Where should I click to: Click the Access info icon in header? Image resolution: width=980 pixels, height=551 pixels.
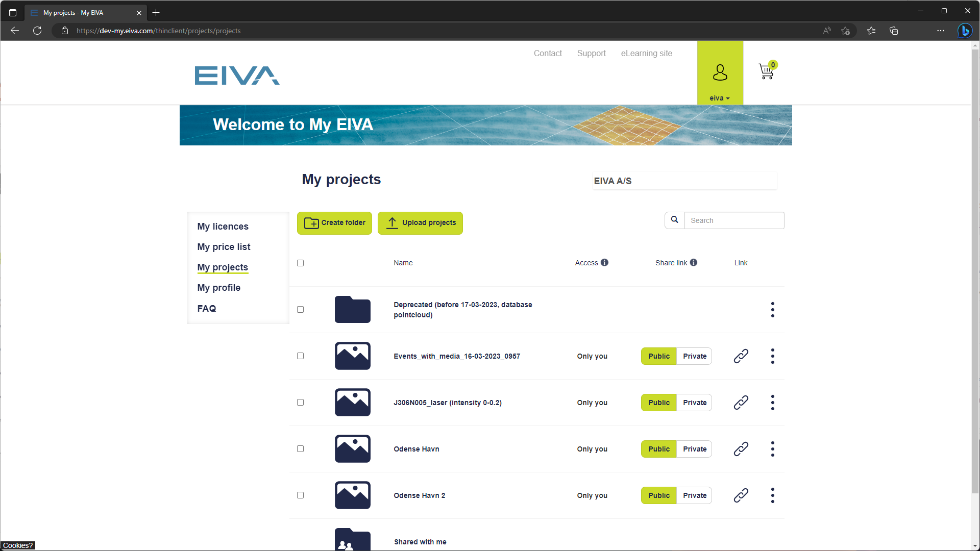(604, 263)
